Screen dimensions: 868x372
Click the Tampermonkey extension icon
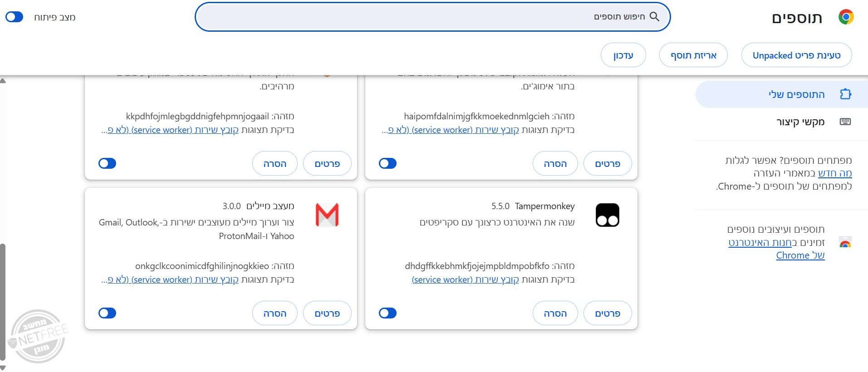(607, 215)
